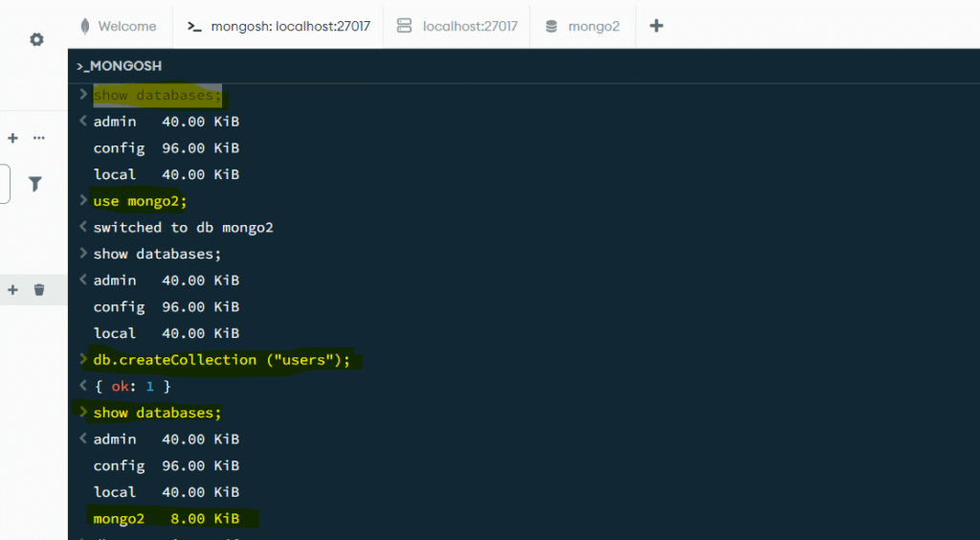
Task: Click the server icon on the localhost:27017 tab
Action: (405, 26)
